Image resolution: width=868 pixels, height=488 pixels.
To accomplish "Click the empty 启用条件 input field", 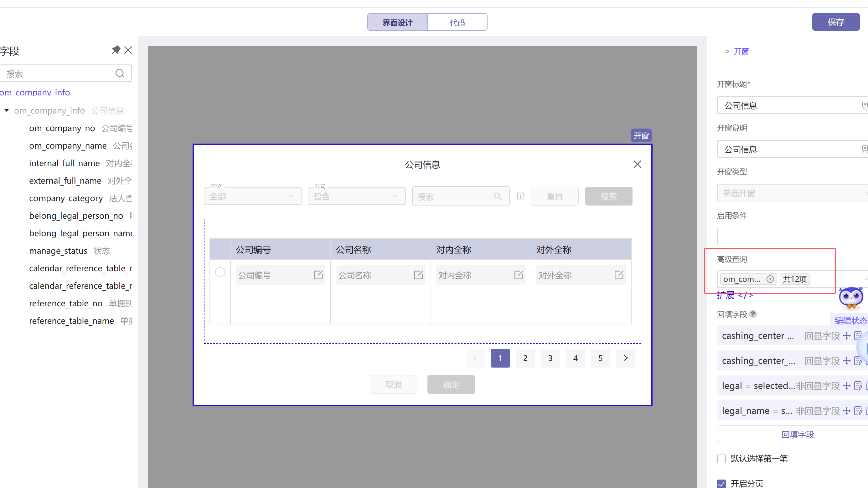I will (x=792, y=236).
